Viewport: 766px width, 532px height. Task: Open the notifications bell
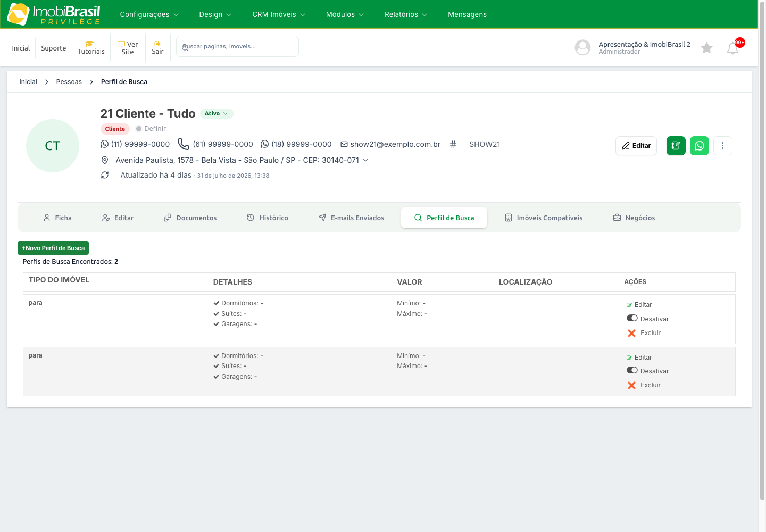(x=733, y=48)
